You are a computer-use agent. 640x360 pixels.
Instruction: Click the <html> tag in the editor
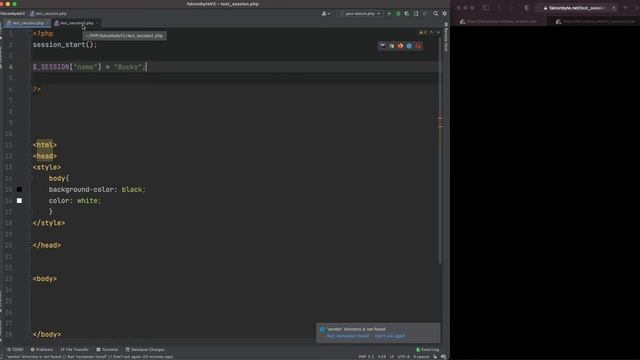point(44,145)
